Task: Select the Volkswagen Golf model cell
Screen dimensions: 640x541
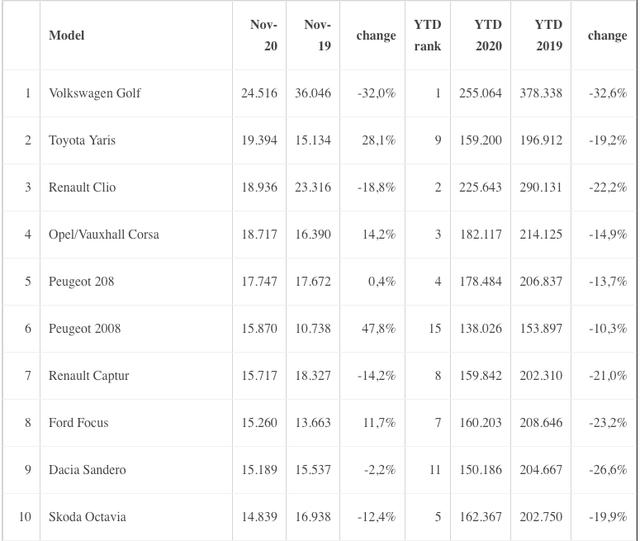Action: [x=95, y=93]
